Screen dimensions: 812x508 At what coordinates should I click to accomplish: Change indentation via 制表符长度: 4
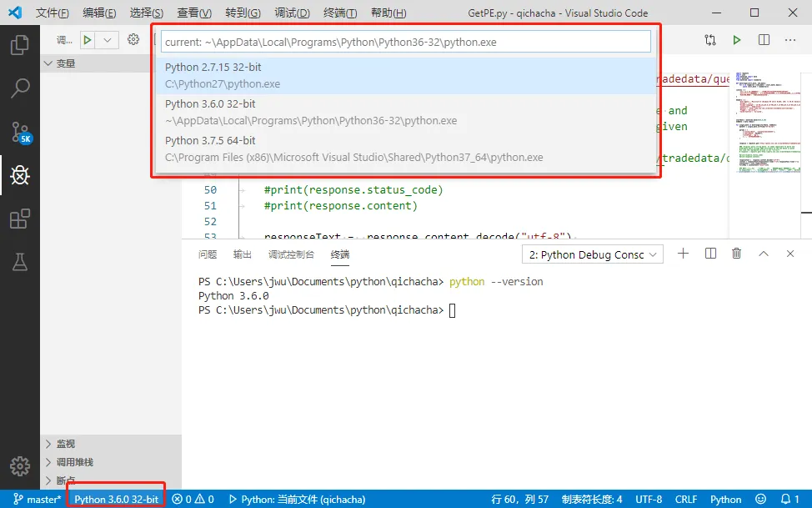point(592,499)
